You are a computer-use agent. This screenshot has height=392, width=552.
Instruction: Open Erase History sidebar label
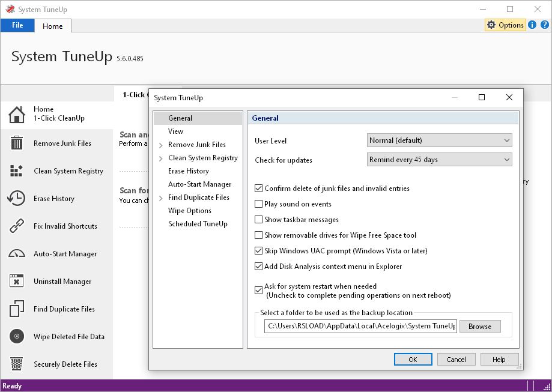coord(54,199)
